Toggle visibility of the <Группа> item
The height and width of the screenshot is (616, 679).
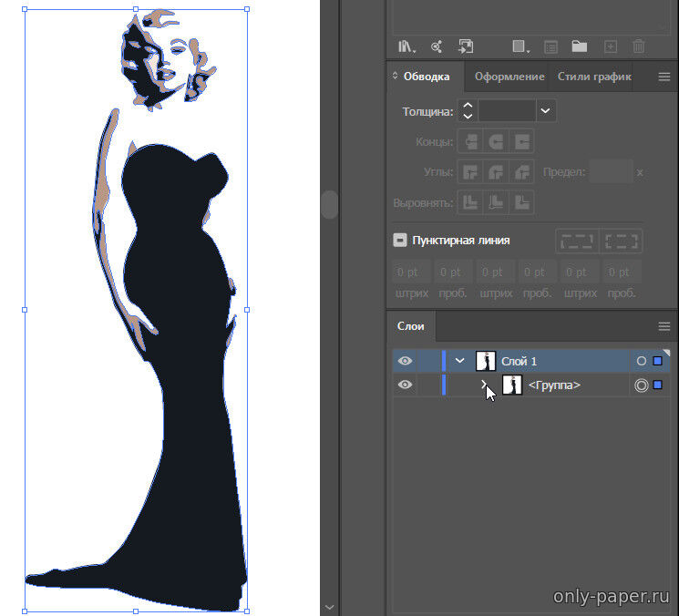pyautogui.click(x=406, y=385)
